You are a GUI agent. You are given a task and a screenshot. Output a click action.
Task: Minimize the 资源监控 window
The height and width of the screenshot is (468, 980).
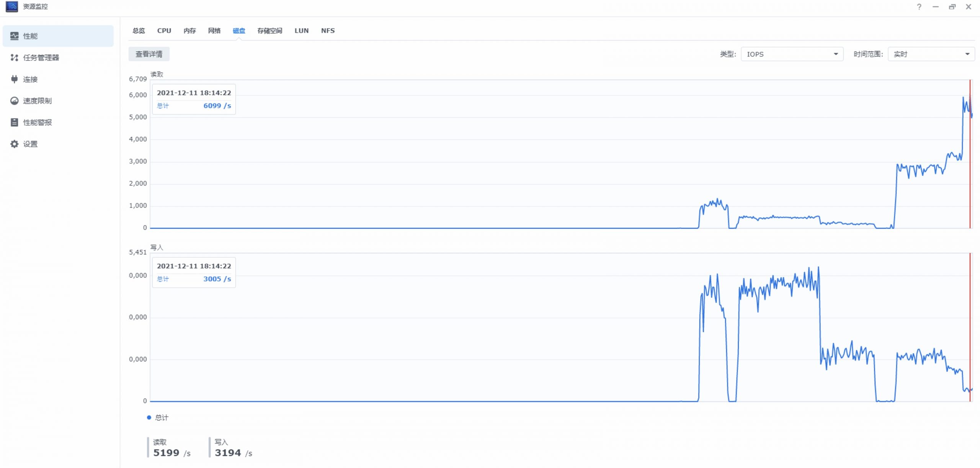pos(936,7)
